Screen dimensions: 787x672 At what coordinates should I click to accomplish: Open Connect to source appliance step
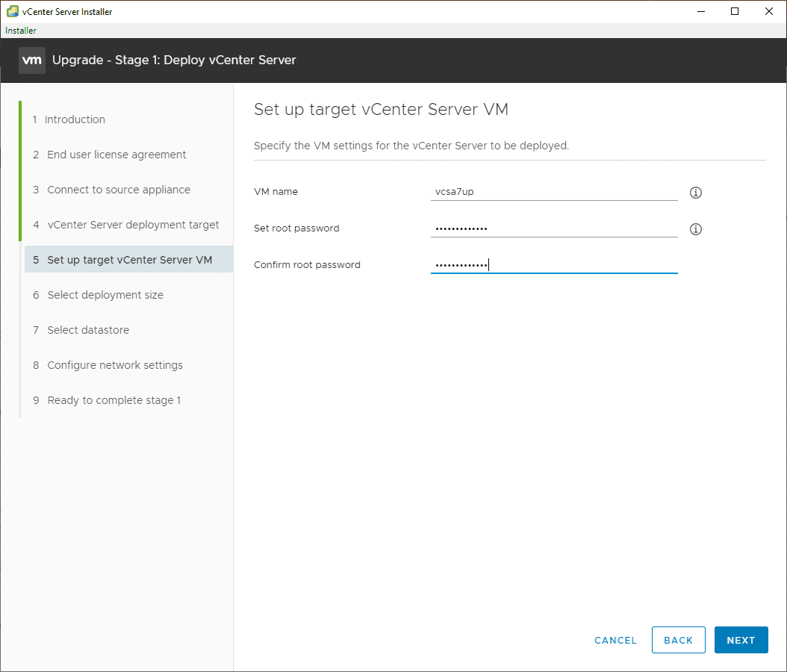click(x=119, y=190)
